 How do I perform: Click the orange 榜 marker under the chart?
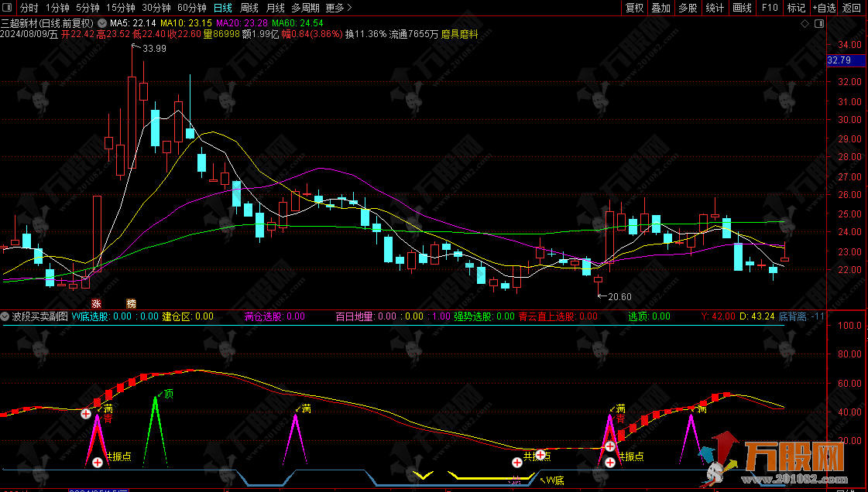point(131,303)
